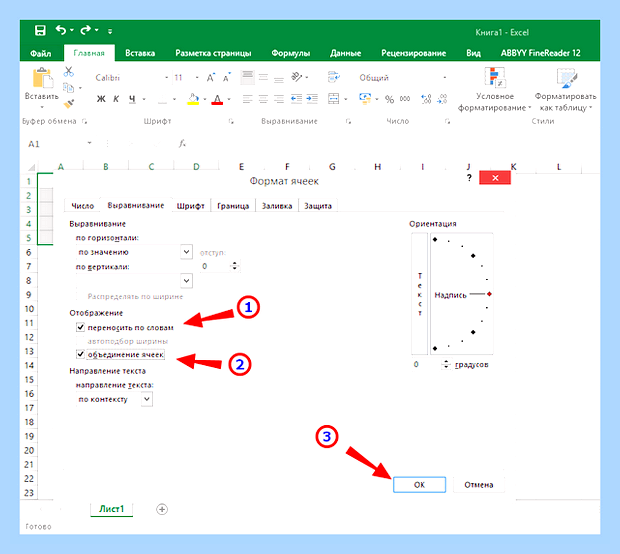
Task: Toggle italic (К) formatting
Action: coord(116,99)
